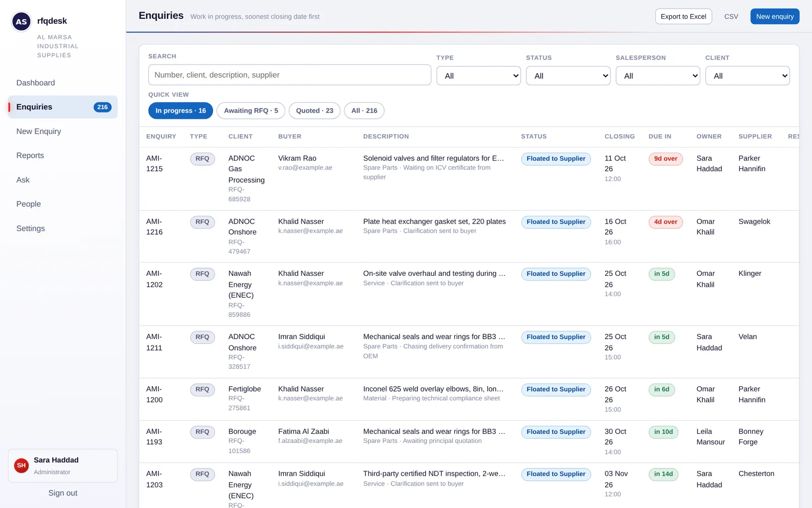
Task: Open enquiry AMI-1211
Action: coord(154,342)
